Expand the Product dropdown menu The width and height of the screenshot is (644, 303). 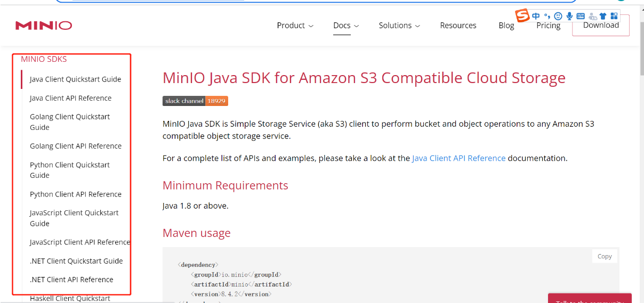[x=295, y=26]
